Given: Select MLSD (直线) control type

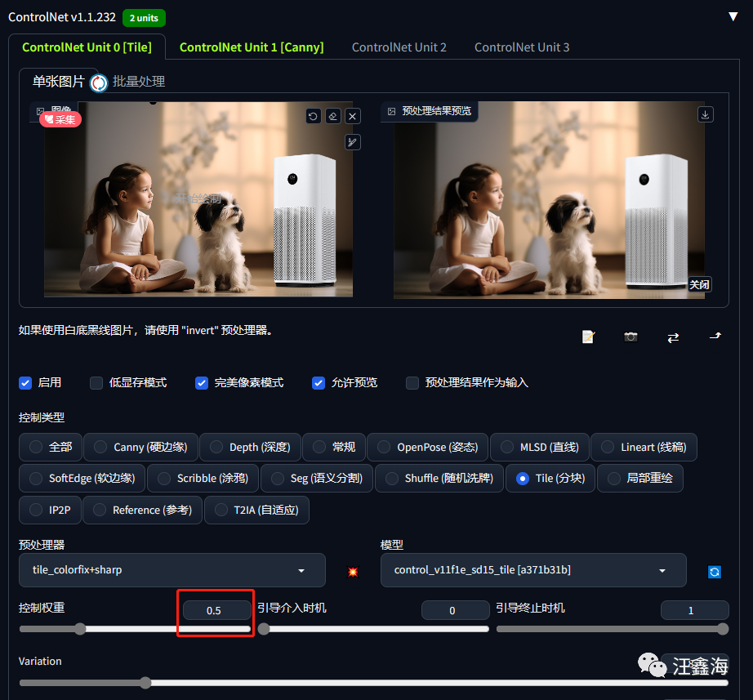Looking at the screenshot, I should tap(540, 448).
